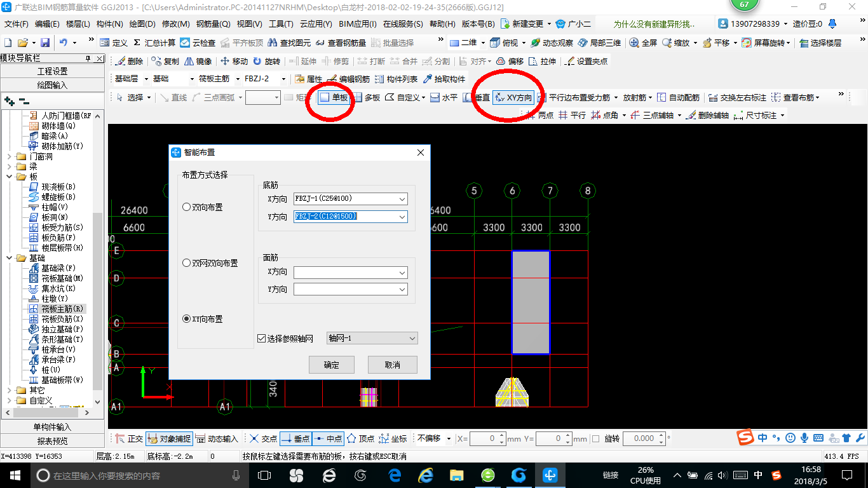
Task: Open 构件列表 component list
Action: (x=397, y=79)
